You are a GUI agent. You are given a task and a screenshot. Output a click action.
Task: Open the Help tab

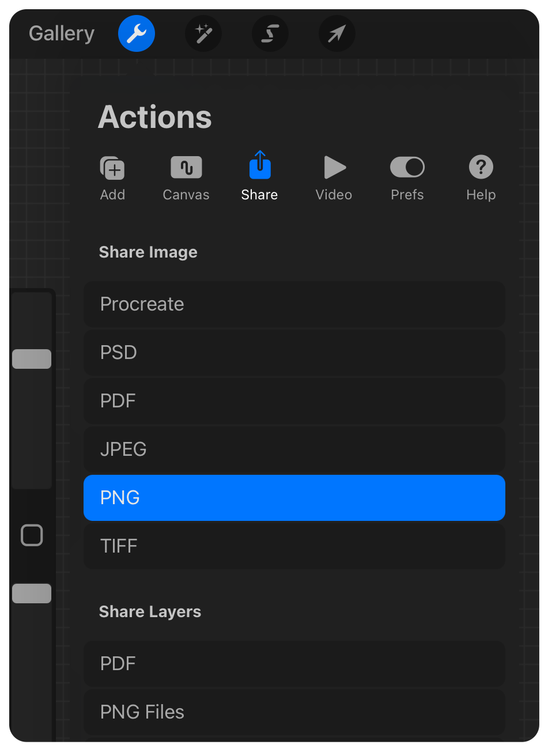481,178
